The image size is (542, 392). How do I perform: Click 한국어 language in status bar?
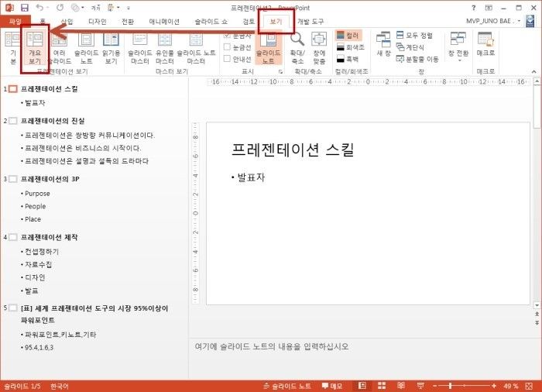(x=60, y=386)
